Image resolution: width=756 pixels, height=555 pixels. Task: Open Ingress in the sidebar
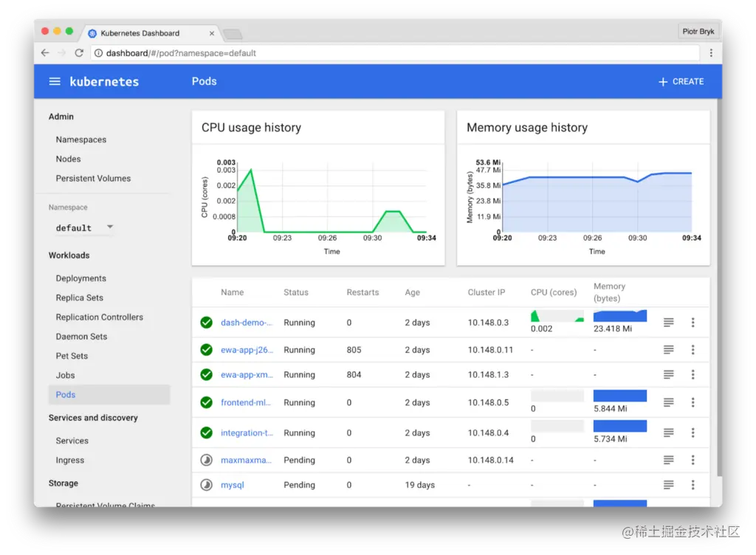coord(70,460)
